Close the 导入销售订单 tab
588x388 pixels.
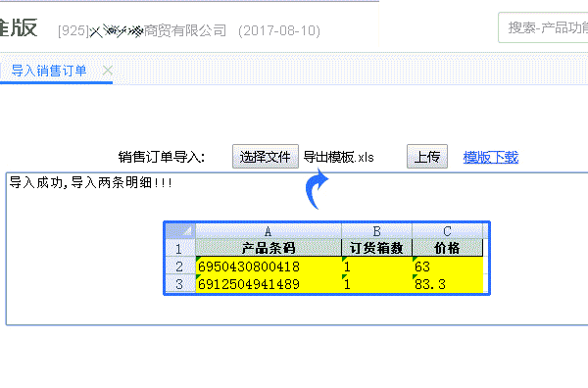pos(108,71)
